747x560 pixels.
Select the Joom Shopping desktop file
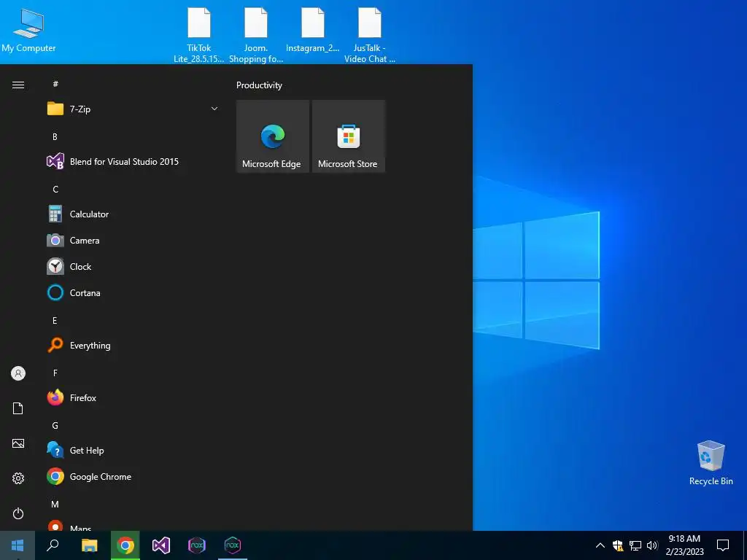(256, 35)
